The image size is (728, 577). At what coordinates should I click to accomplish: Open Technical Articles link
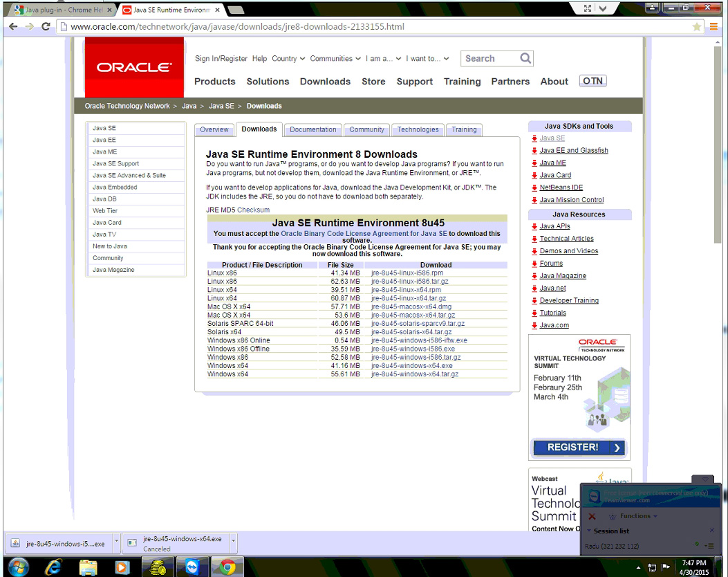566,238
